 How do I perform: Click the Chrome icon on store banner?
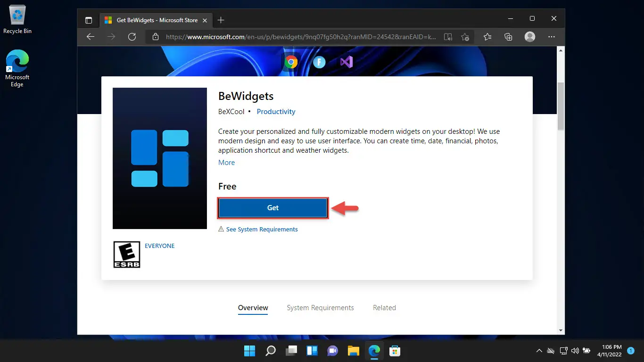coord(291,62)
